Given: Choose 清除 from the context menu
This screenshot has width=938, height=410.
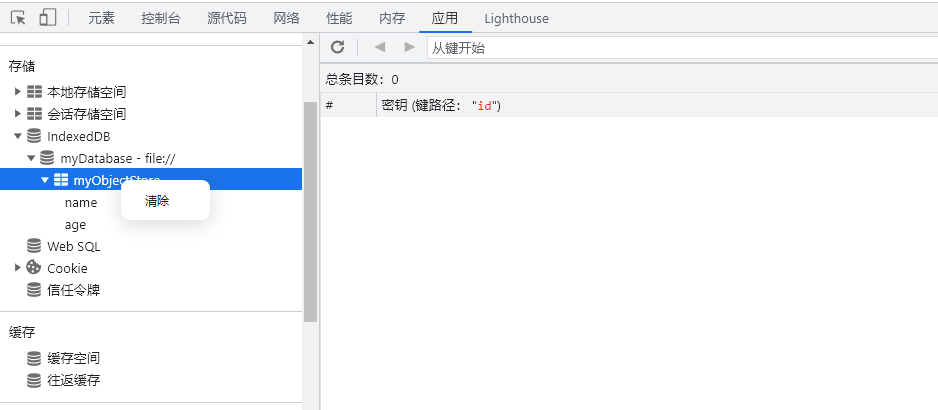Looking at the screenshot, I should coord(158,201).
